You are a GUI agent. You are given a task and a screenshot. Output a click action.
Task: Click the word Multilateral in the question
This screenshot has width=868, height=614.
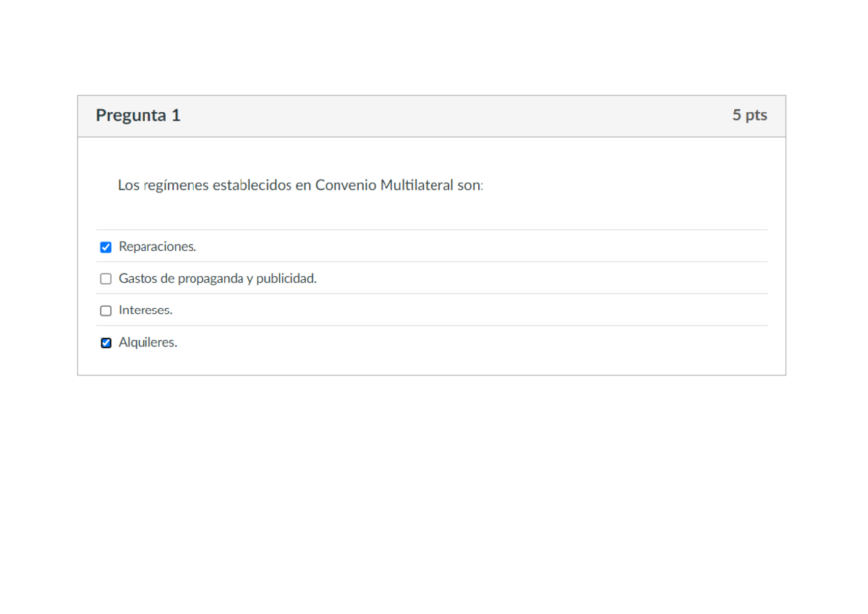click(417, 185)
